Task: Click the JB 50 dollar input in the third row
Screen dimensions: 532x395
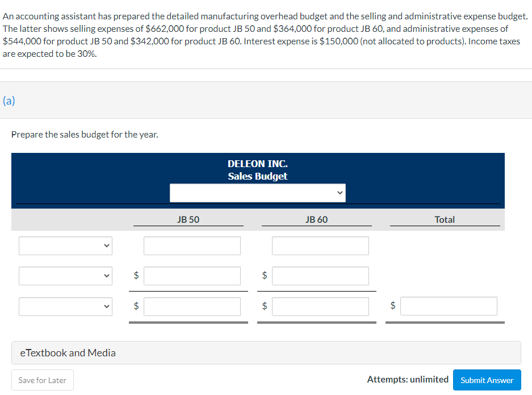Action: (x=192, y=306)
